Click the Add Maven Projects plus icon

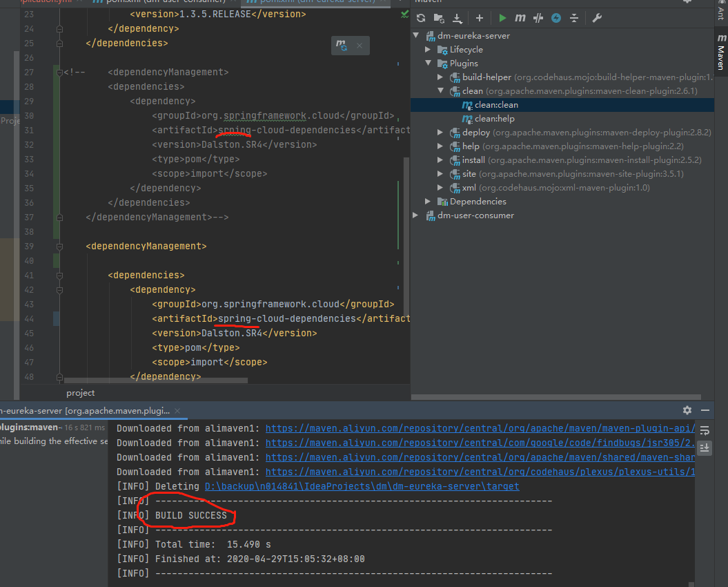pos(480,18)
